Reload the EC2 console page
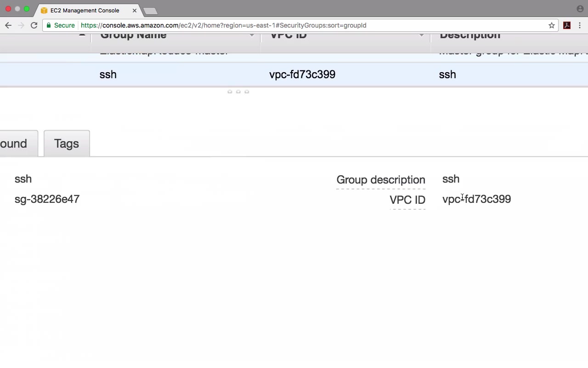This screenshot has height=368, width=588. [x=34, y=25]
